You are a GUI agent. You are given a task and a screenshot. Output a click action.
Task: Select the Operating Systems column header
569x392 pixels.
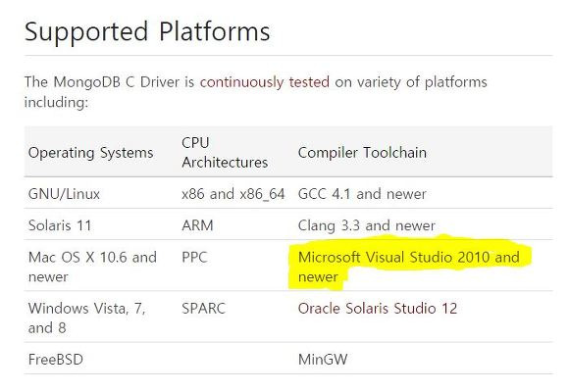tap(90, 152)
